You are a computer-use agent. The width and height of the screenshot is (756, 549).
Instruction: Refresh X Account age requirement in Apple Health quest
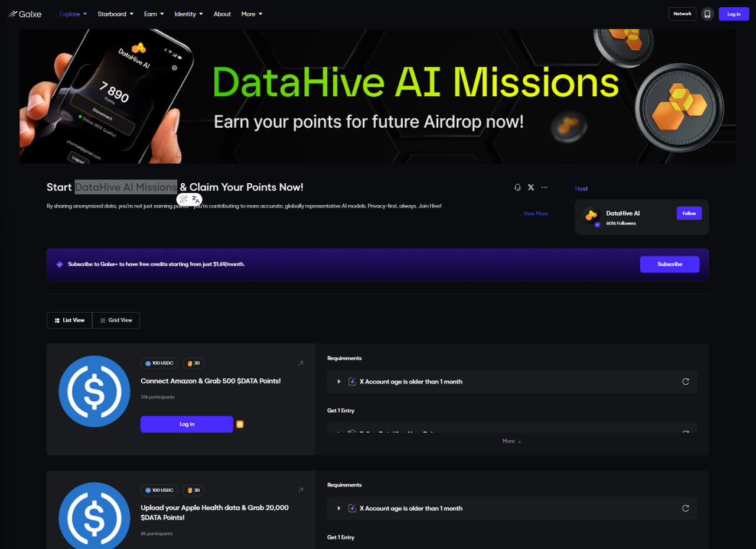pyautogui.click(x=686, y=508)
